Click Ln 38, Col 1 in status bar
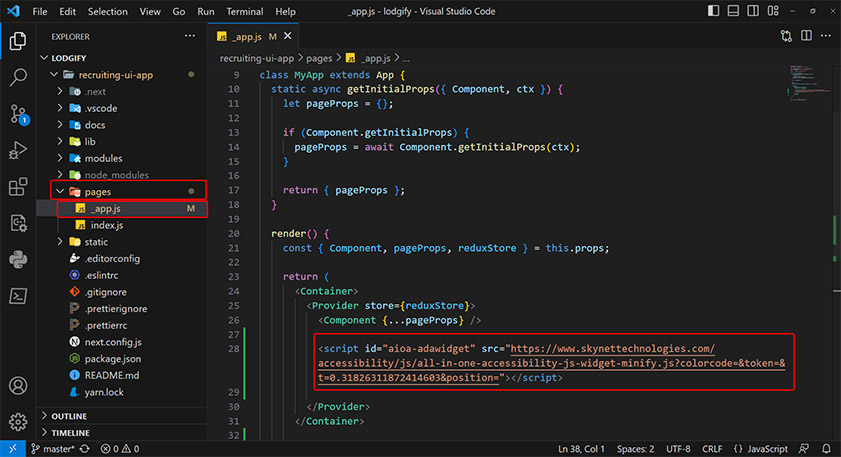 (581, 449)
